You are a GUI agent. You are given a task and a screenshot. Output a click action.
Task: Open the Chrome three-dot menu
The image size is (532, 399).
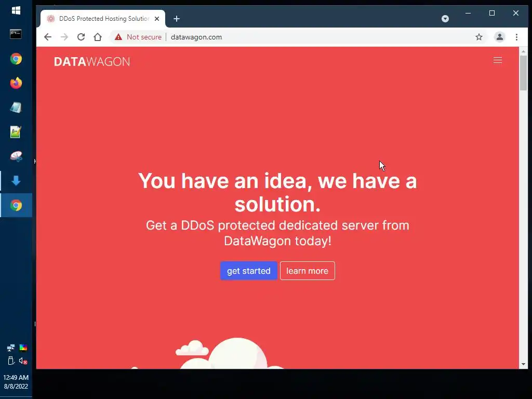click(x=516, y=37)
